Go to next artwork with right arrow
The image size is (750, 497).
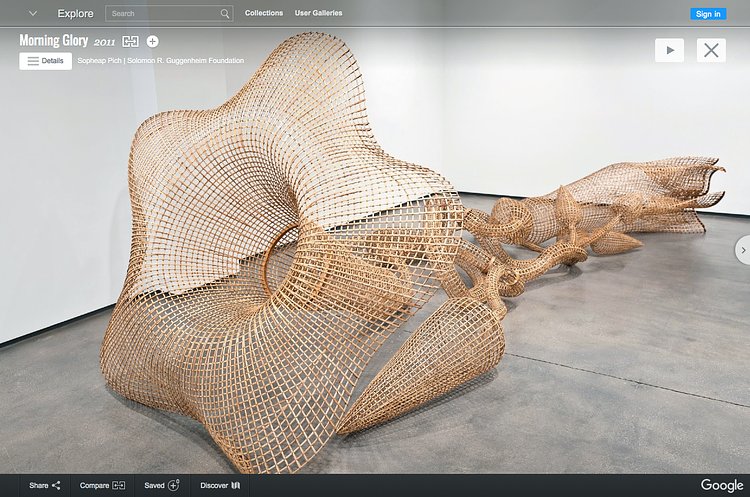[741, 249]
